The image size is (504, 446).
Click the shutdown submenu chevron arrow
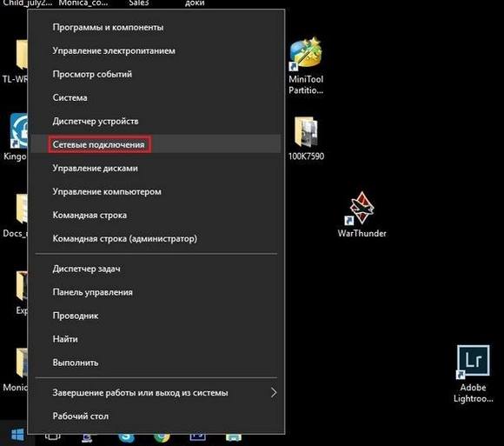(274, 393)
